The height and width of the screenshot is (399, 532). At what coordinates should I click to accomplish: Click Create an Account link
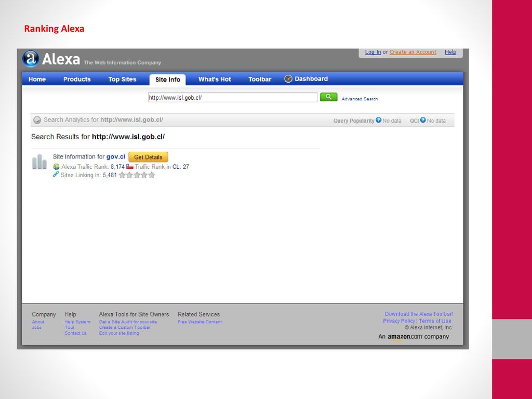[413, 52]
